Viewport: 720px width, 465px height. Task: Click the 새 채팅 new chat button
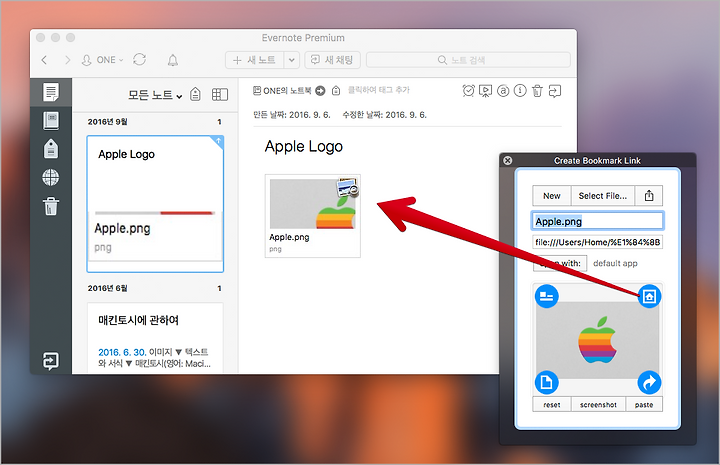332,60
